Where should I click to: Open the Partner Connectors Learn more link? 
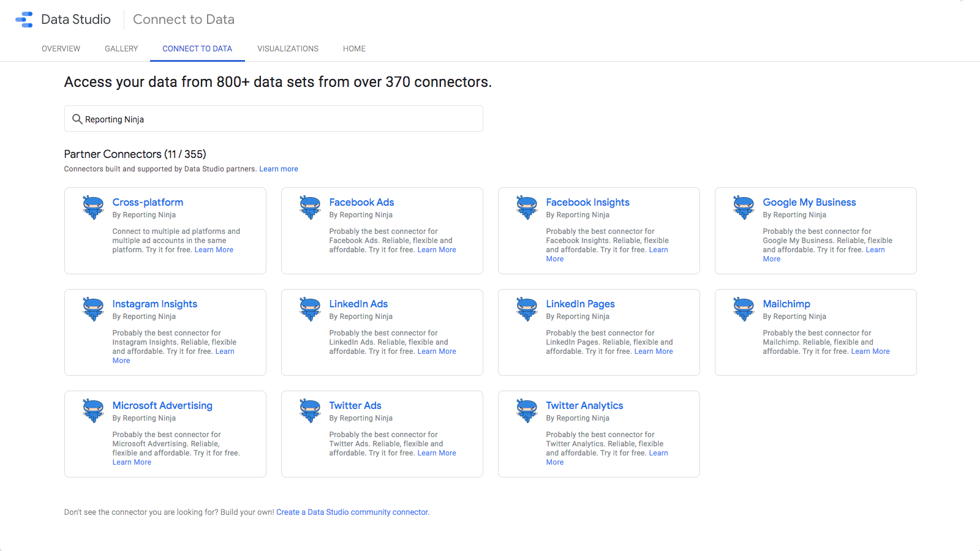279,169
